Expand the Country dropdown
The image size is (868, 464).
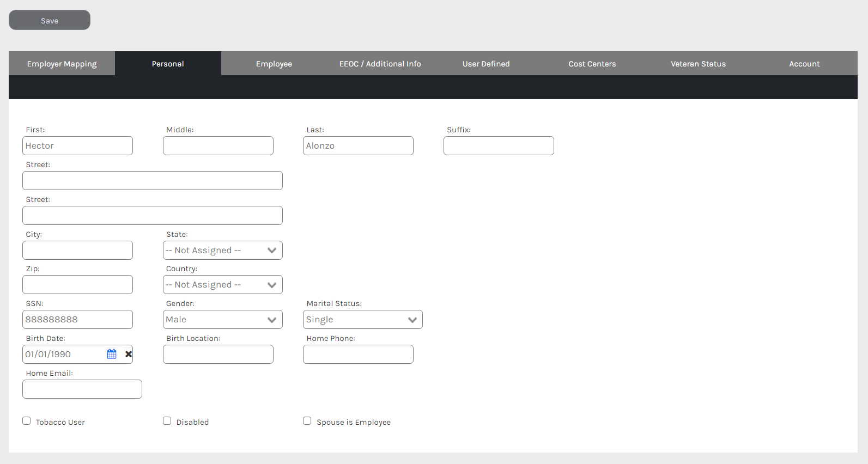click(x=222, y=284)
